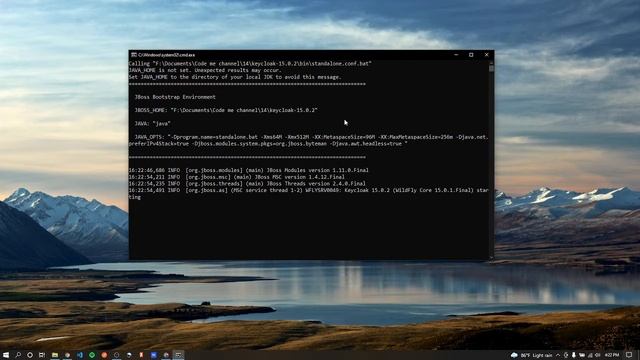
Task: Open the weather widget showing Light rain
Action: click(x=531, y=355)
